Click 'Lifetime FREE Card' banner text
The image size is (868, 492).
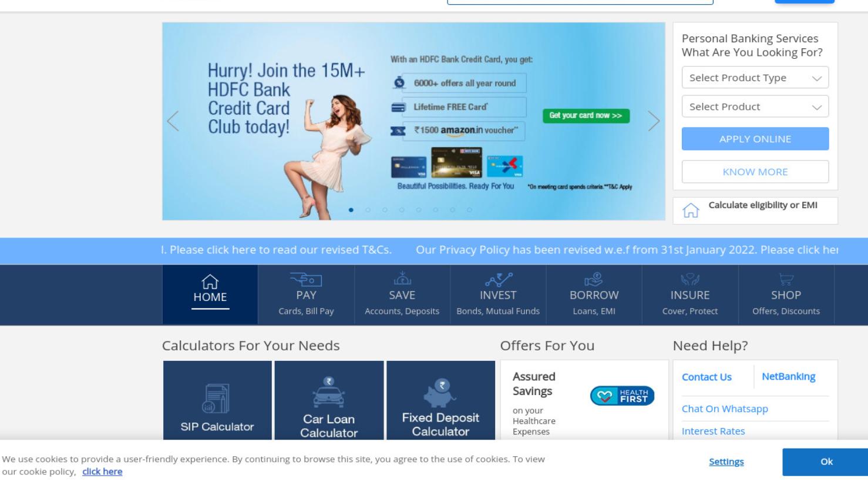tap(450, 107)
